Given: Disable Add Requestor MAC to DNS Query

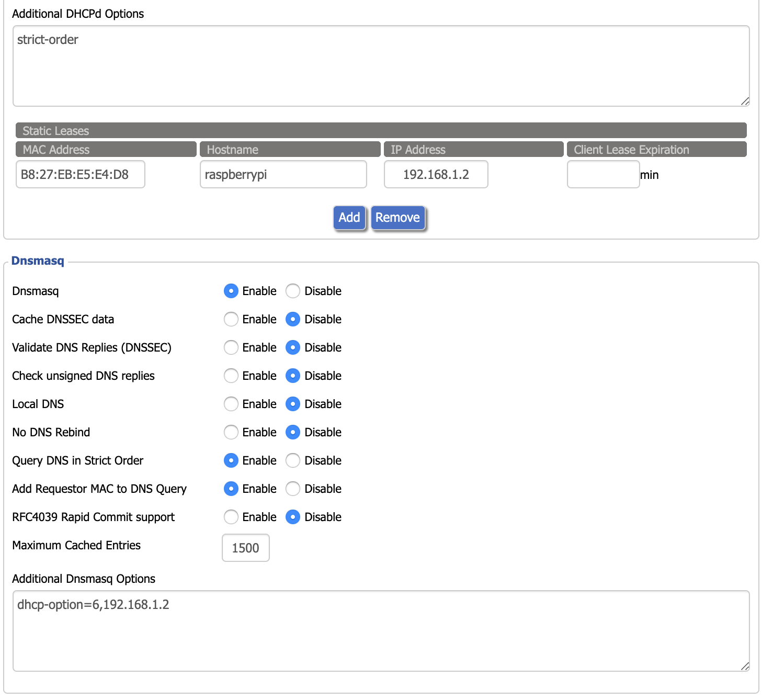Looking at the screenshot, I should pyautogui.click(x=293, y=489).
